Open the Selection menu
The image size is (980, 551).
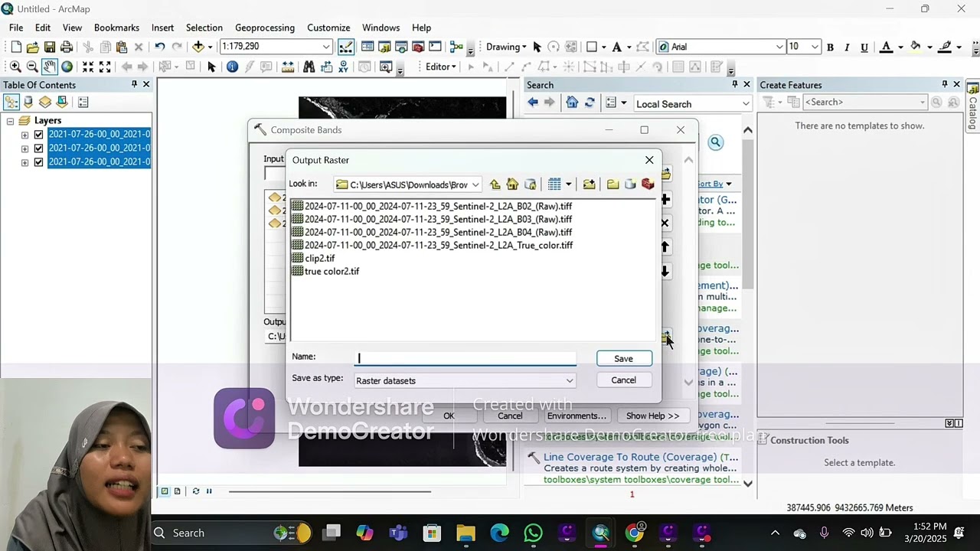tap(204, 28)
